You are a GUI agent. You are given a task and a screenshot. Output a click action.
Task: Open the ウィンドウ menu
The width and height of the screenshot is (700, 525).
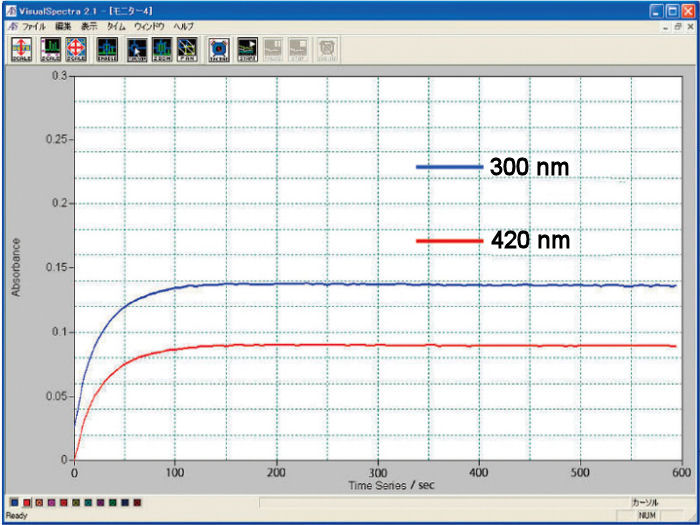click(x=149, y=26)
